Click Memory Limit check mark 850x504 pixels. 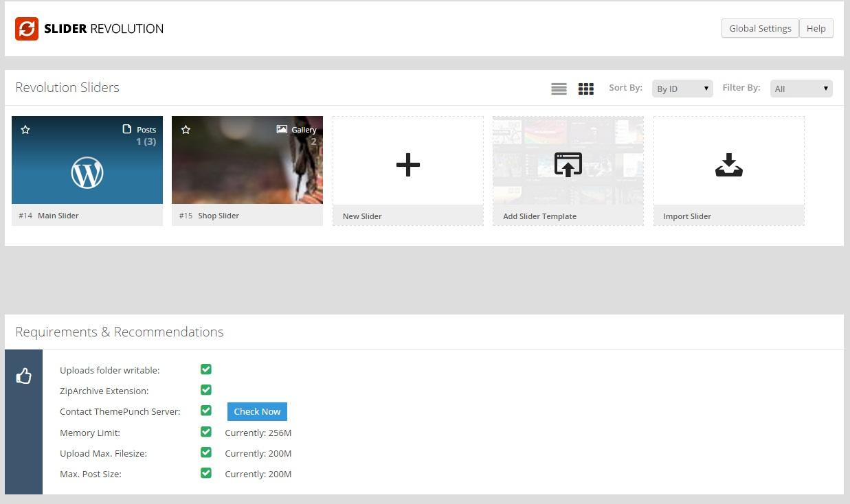[205, 432]
